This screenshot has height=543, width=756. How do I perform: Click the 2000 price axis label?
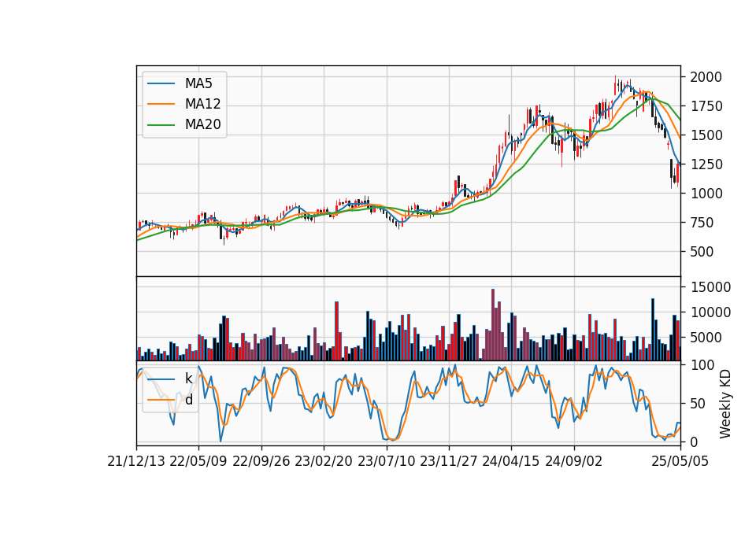click(706, 77)
